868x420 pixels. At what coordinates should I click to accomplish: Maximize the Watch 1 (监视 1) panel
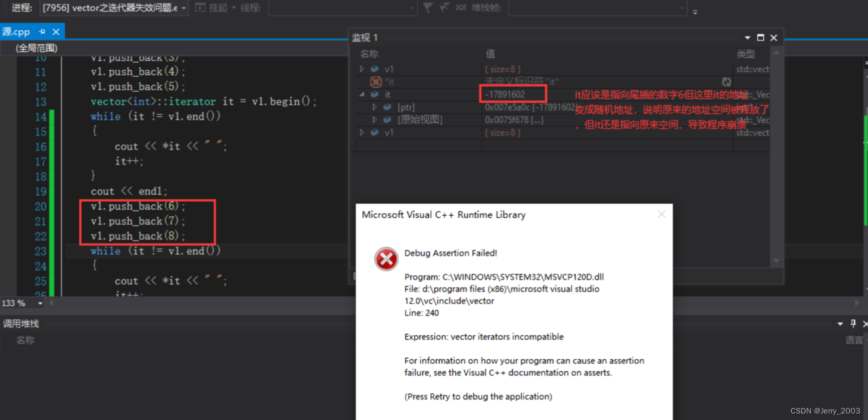tap(760, 37)
